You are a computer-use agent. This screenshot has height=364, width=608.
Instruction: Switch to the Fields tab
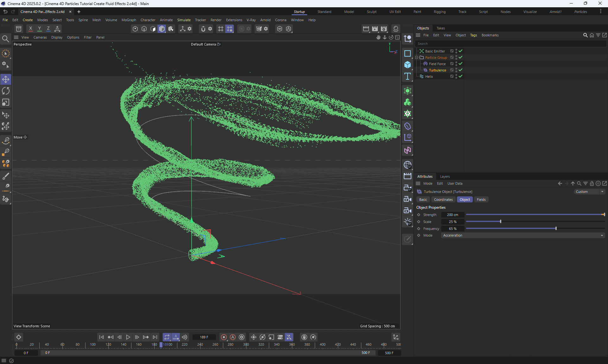coord(481,200)
